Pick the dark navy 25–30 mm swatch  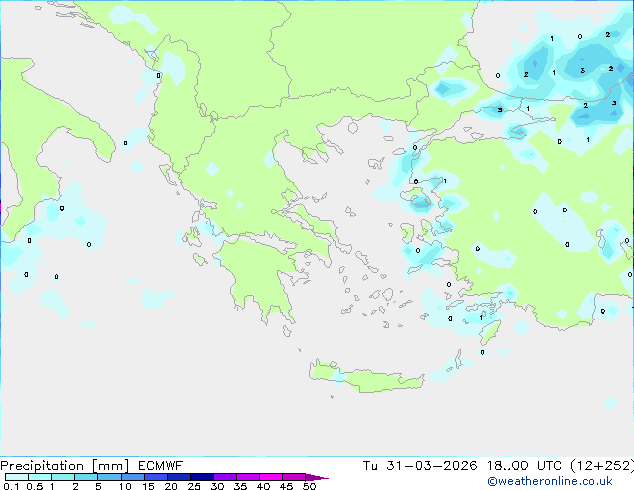point(202,477)
